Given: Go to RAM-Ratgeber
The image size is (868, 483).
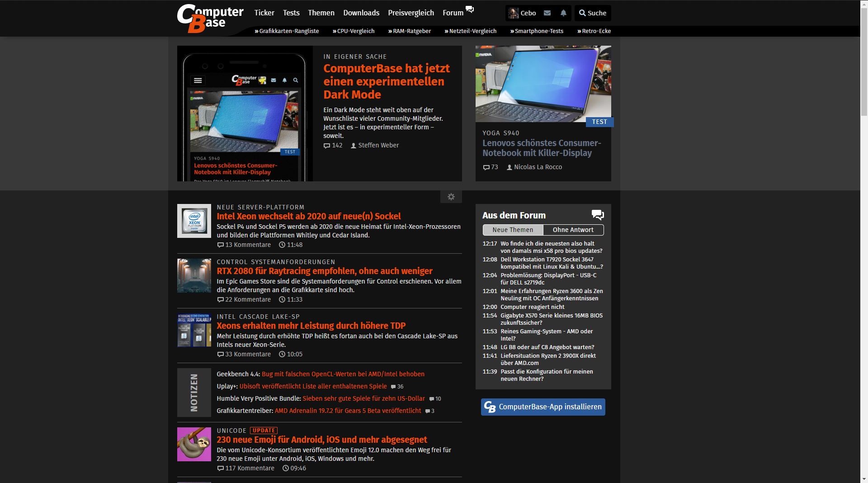Looking at the screenshot, I should (x=410, y=31).
